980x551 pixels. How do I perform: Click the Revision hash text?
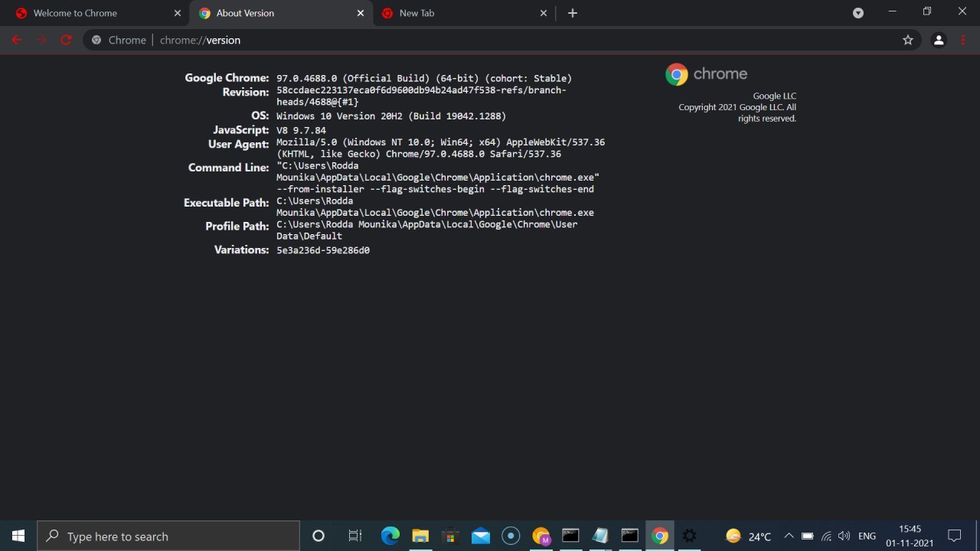pos(421,96)
